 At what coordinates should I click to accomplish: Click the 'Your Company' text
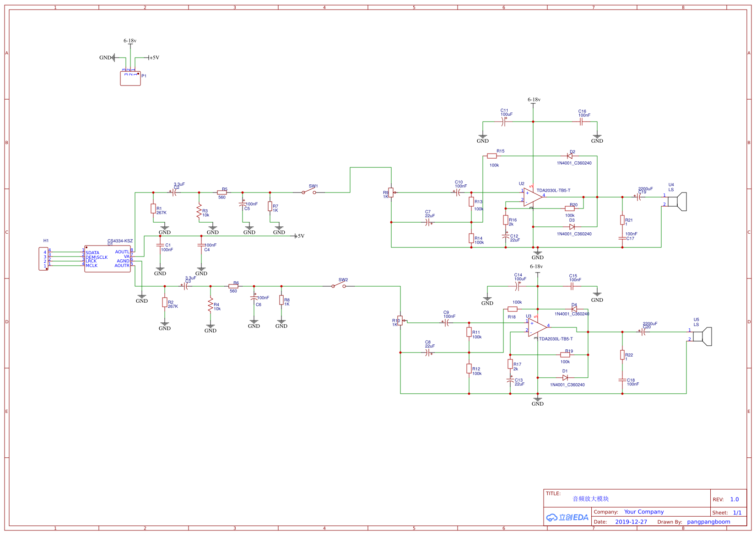pyautogui.click(x=644, y=512)
